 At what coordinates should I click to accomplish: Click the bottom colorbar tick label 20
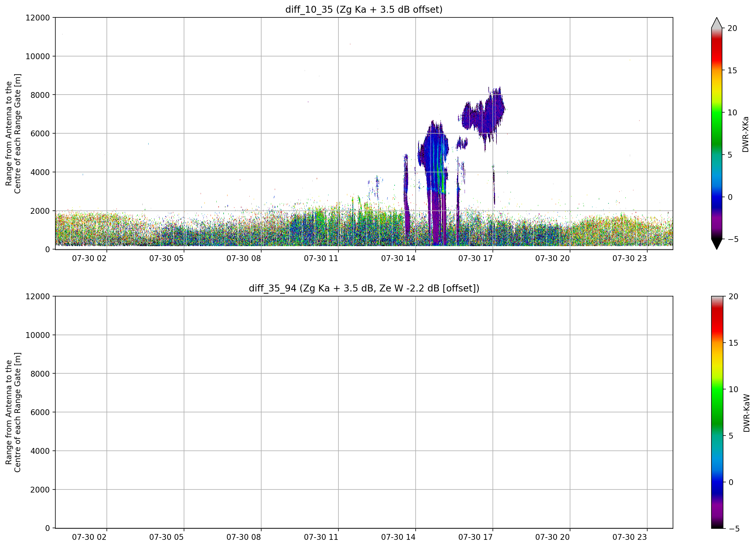pyautogui.click(x=733, y=296)
